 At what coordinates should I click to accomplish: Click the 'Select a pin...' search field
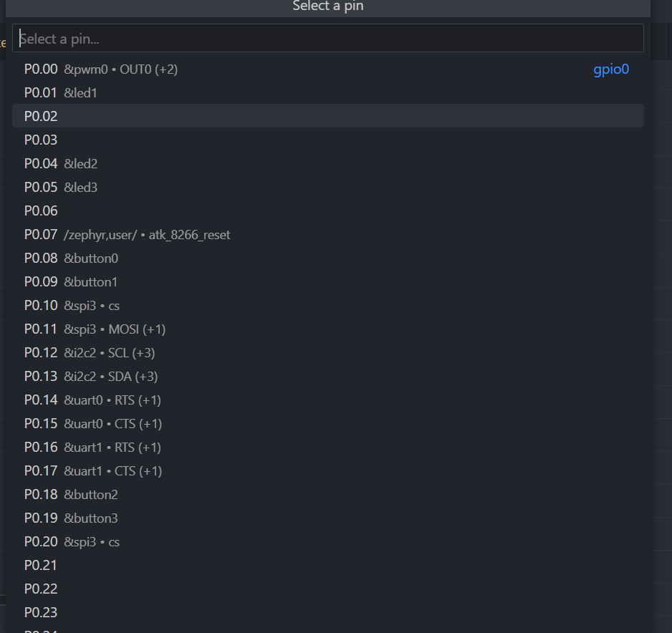coord(327,39)
